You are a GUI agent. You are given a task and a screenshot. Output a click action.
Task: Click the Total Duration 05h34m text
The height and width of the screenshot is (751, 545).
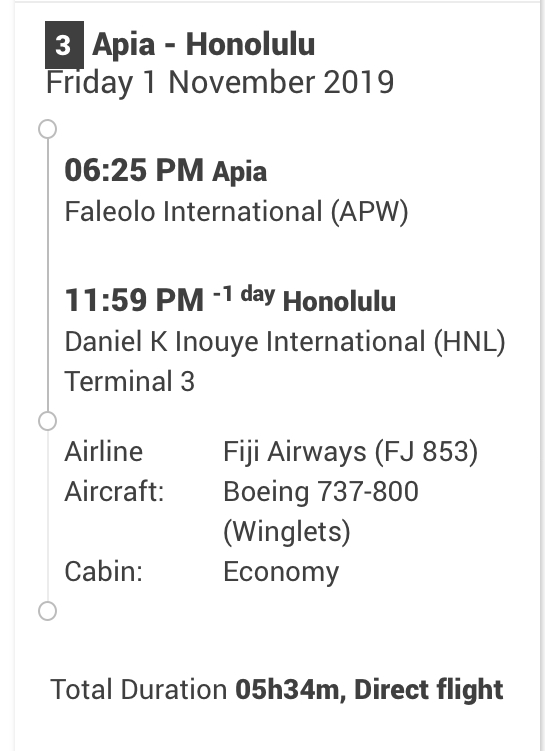point(195,690)
